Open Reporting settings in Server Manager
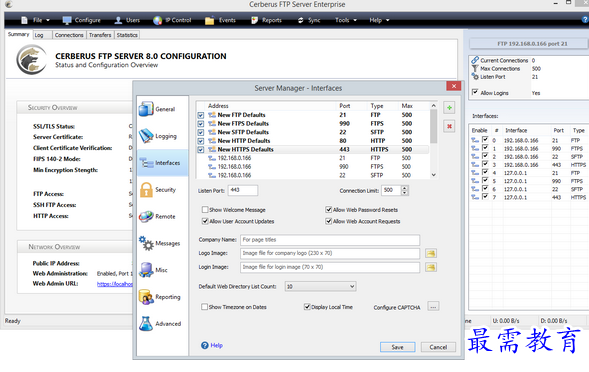 click(x=162, y=297)
